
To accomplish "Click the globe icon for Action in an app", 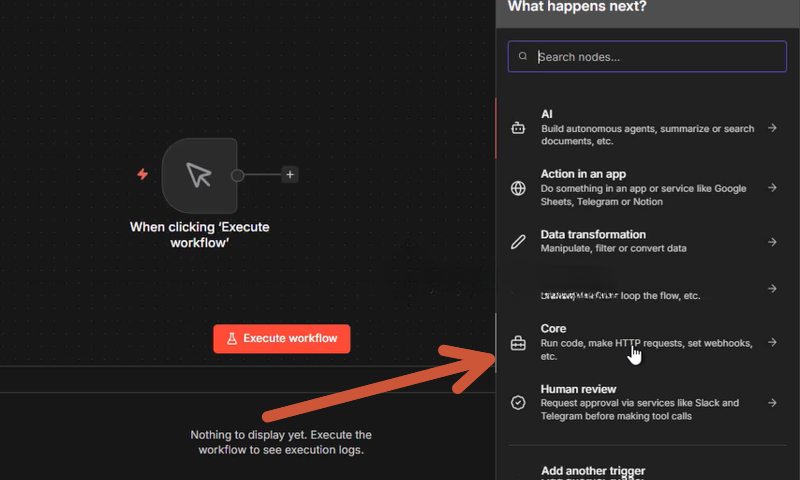I will point(518,188).
